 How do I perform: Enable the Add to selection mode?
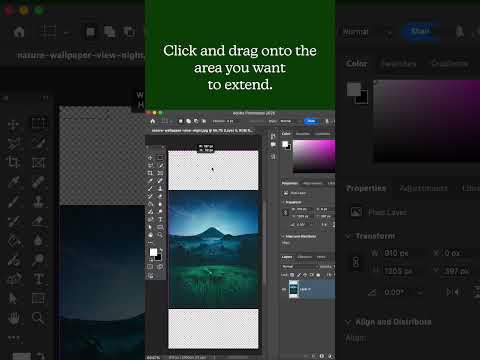coord(109,32)
